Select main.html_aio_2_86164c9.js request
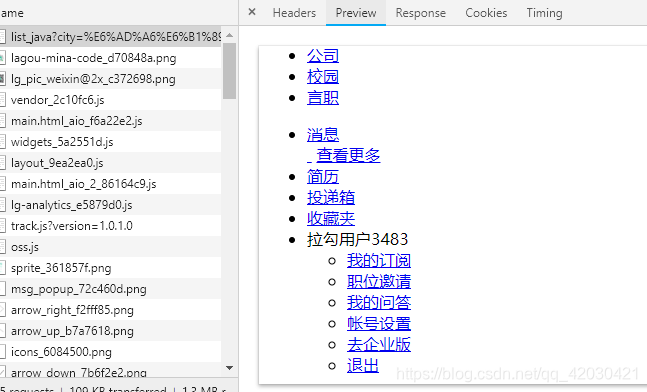Screen dimensions: 647x392 click(x=111, y=184)
